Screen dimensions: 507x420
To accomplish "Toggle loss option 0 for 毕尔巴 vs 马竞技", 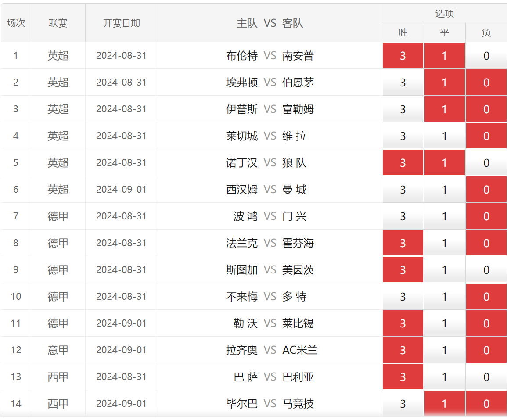I will tap(486, 403).
